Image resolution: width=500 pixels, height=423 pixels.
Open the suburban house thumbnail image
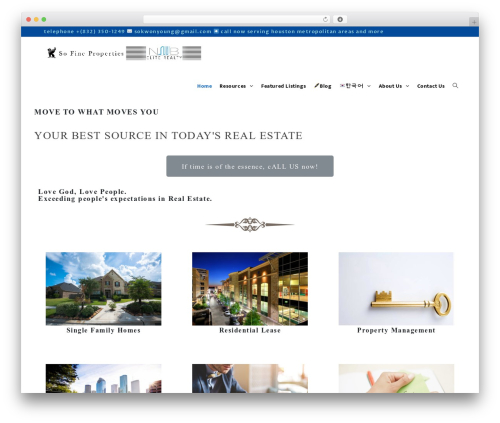click(103, 289)
